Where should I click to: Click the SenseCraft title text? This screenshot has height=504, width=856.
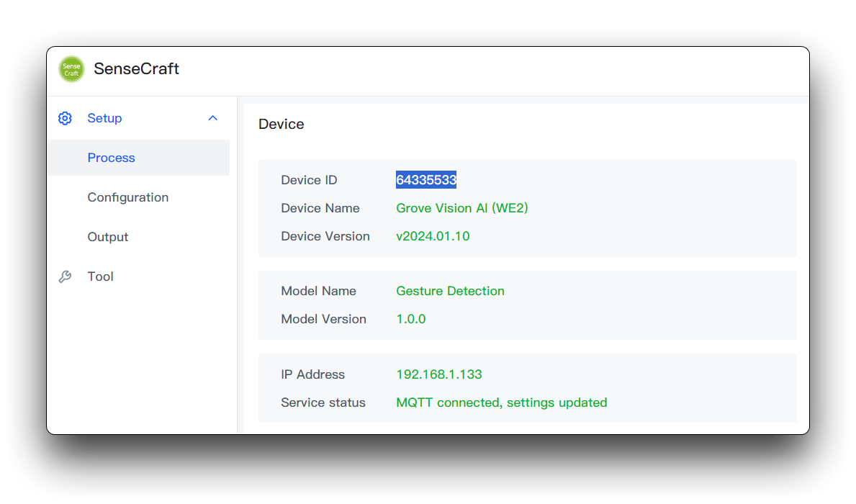(x=137, y=69)
